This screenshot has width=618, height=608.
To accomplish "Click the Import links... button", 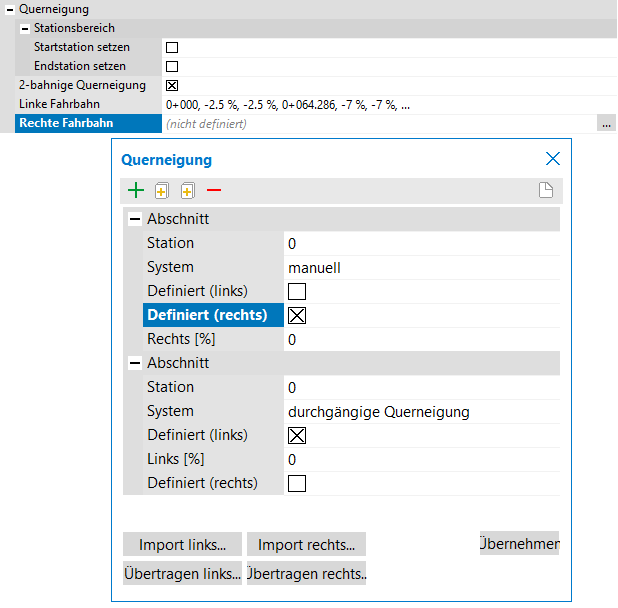I will [183, 545].
